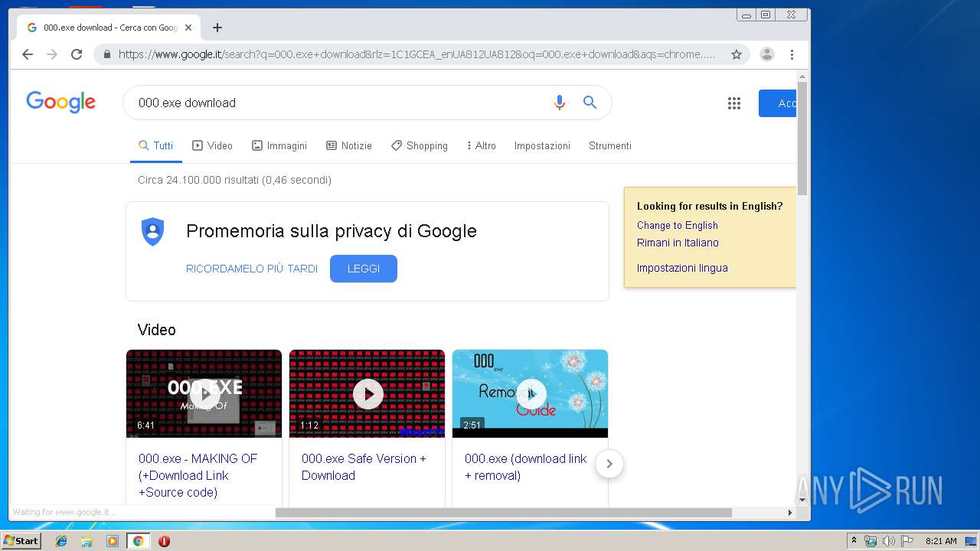Image resolution: width=980 pixels, height=551 pixels.
Task: Switch to the Shopping results tab
Action: pos(420,145)
